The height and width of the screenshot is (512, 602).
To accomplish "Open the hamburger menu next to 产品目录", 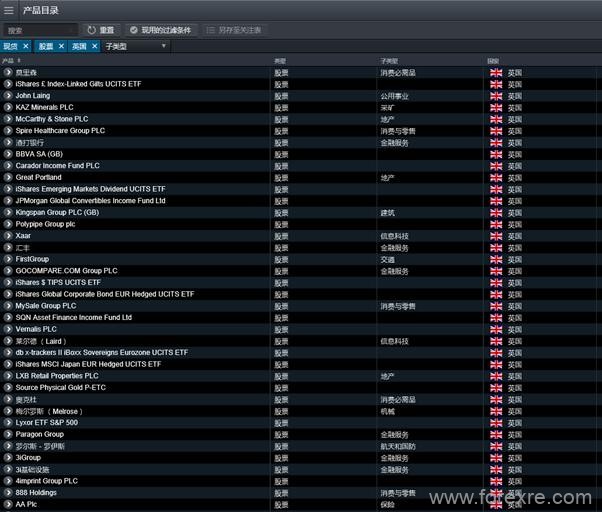I will tap(8, 10).
